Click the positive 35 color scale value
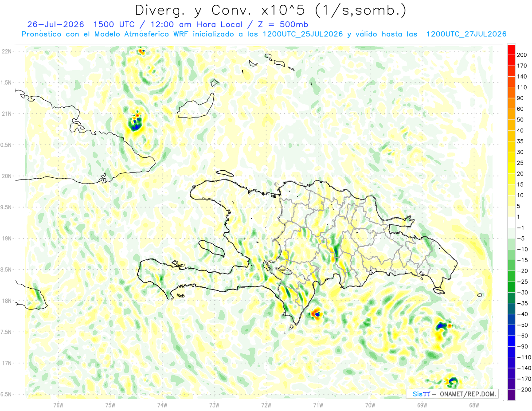532x411 pixels. pos(520,141)
